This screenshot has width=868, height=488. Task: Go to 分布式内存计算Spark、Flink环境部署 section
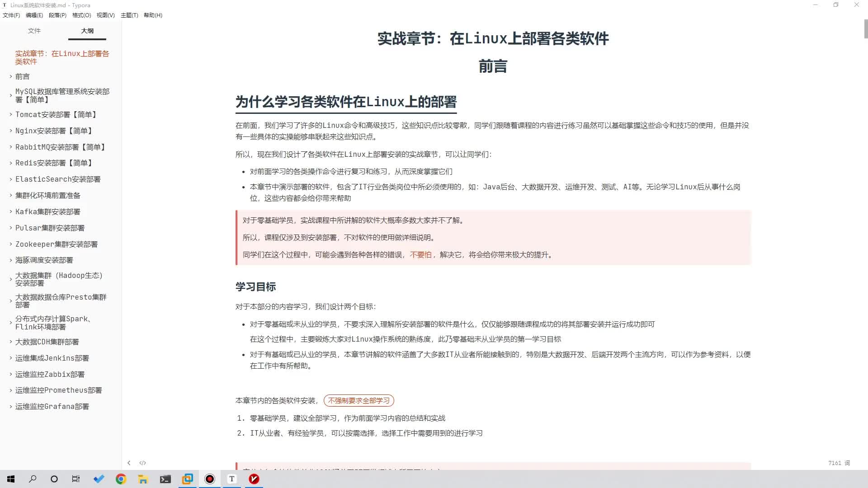click(x=53, y=323)
